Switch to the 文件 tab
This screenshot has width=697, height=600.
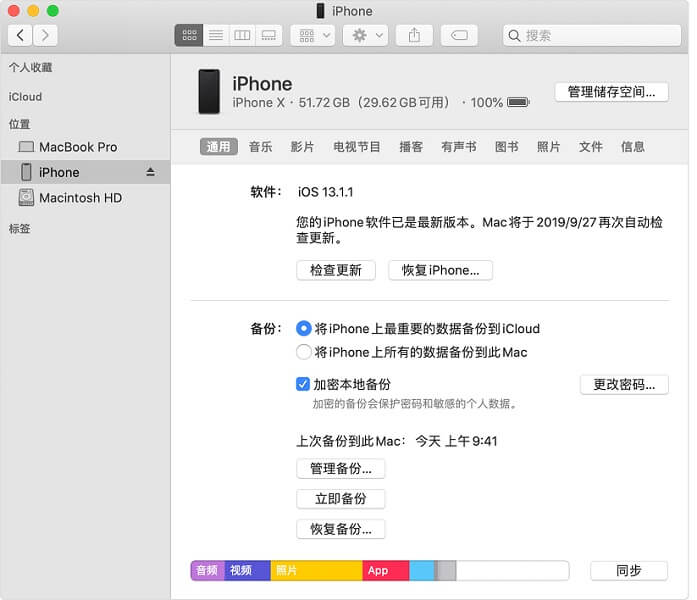(591, 147)
